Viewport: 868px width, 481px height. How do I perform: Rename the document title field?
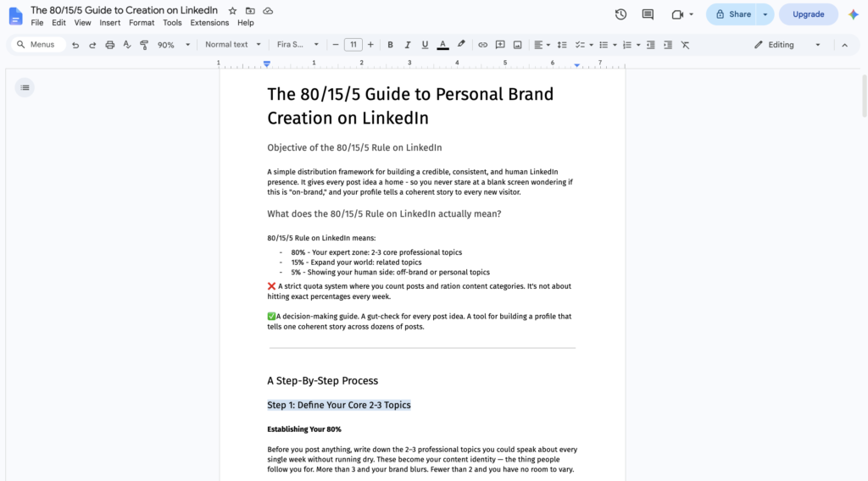click(x=124, y=10)
